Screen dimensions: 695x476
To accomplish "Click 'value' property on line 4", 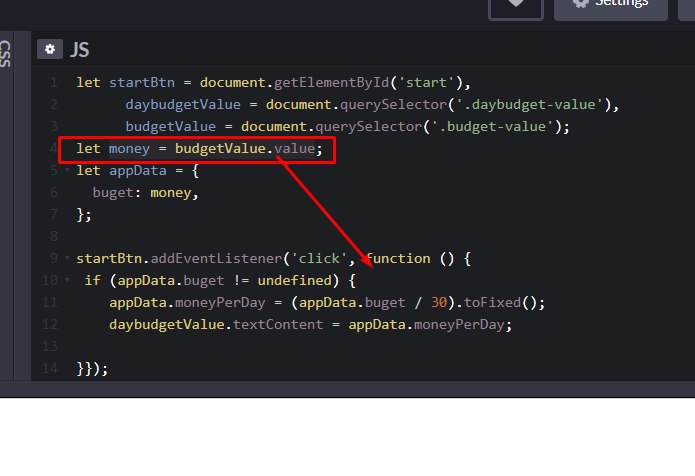I will [x=294, y=148].
